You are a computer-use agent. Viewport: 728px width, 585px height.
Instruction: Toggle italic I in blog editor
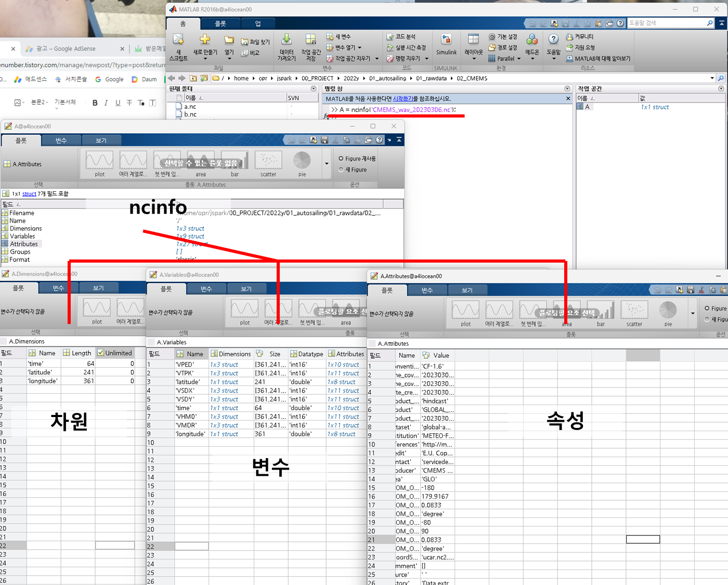point(106,103)
